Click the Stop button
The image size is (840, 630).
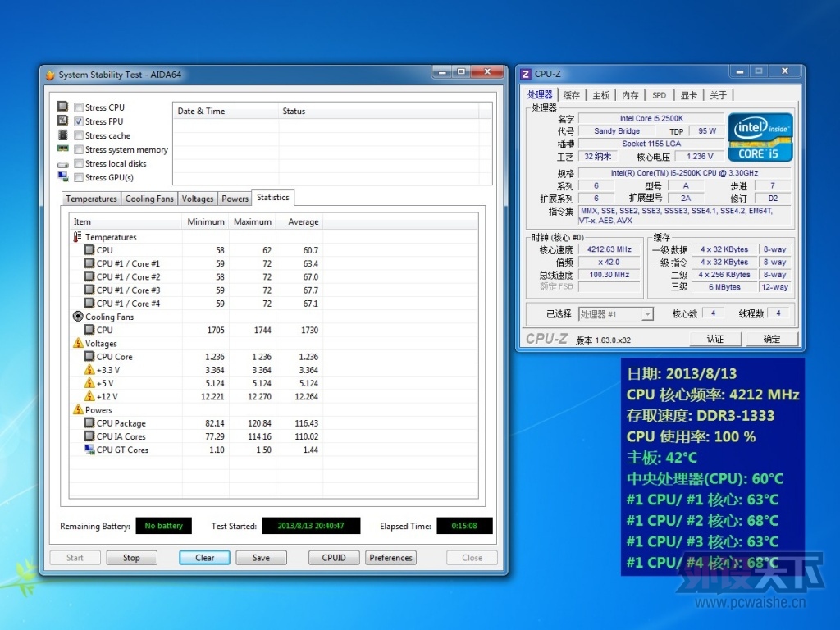pos(131,558)
